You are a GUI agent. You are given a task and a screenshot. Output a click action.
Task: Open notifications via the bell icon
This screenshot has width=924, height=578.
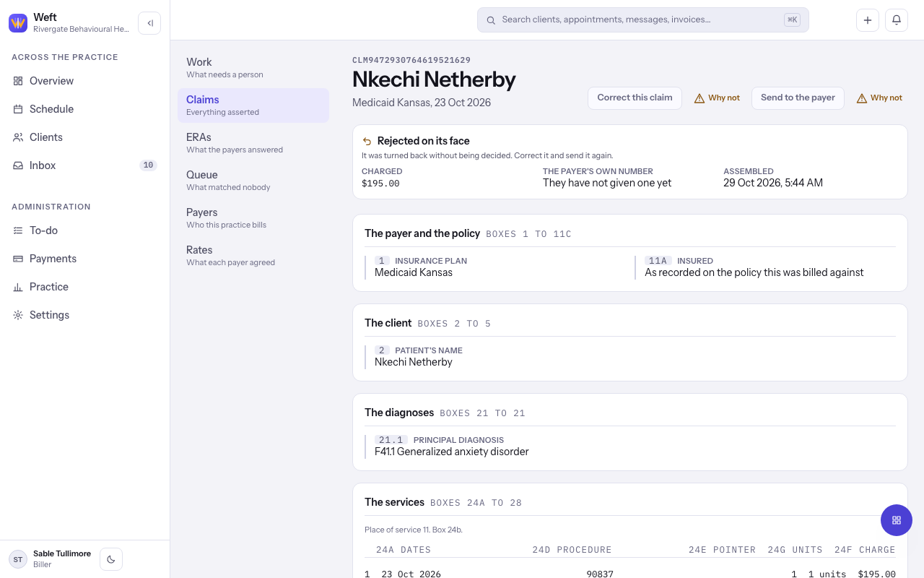[897, 20]
